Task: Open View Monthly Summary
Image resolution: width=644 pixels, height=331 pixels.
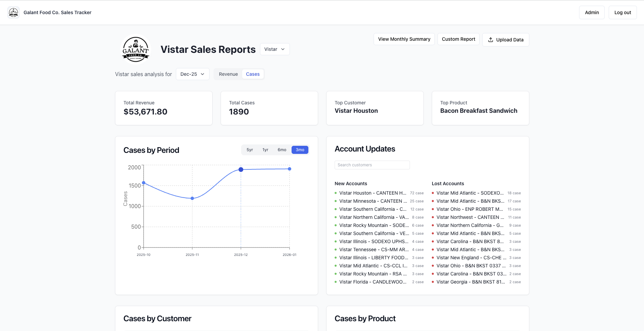Action: [404, 39]
